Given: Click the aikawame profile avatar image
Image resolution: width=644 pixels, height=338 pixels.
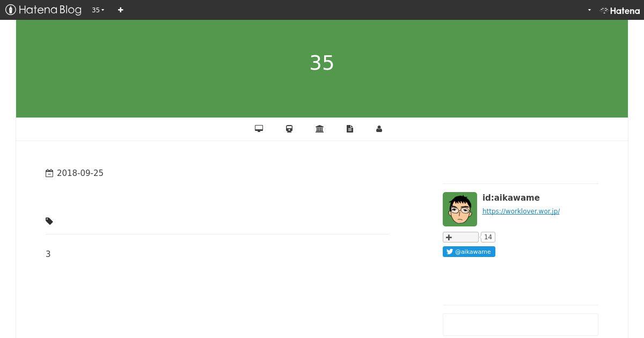Looking at the screenshot, I should [460, 209].
